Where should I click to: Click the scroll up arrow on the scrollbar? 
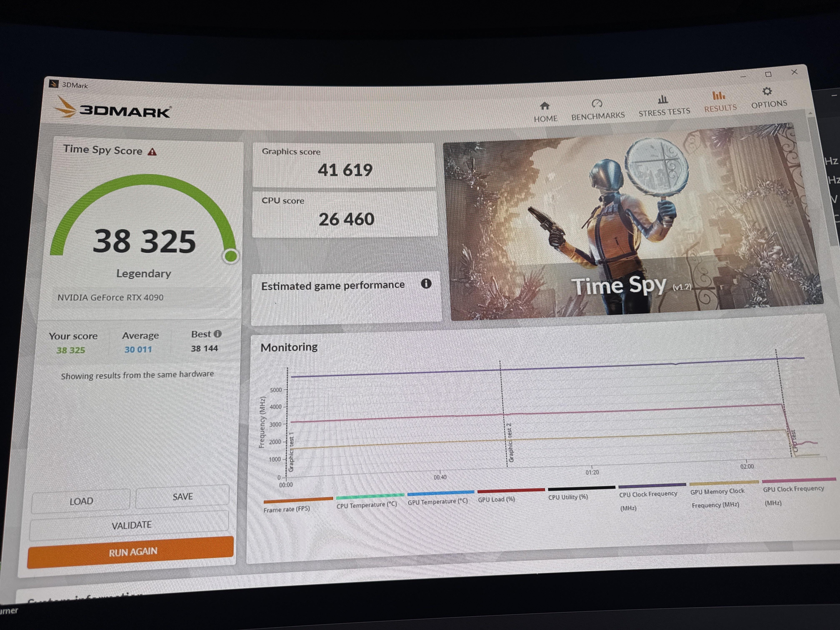(x=810, y=113)
